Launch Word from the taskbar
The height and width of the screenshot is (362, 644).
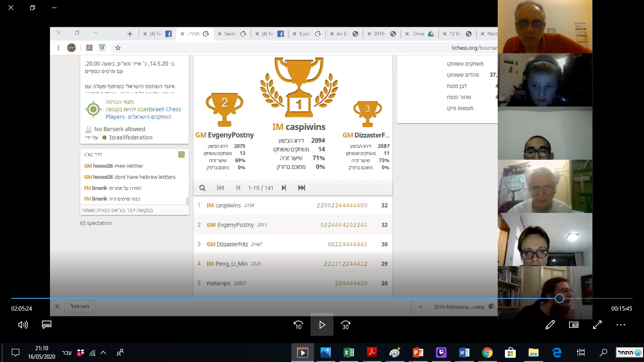[464, 353]
